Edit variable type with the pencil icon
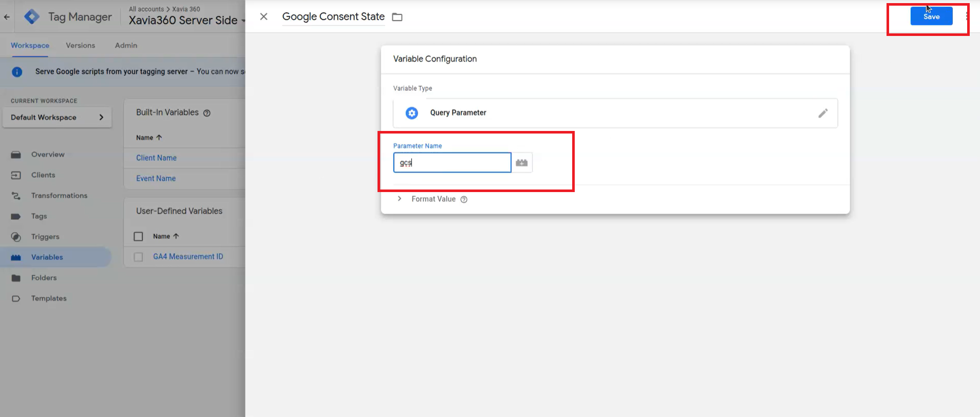980x417 pixels. coord(823,113)
